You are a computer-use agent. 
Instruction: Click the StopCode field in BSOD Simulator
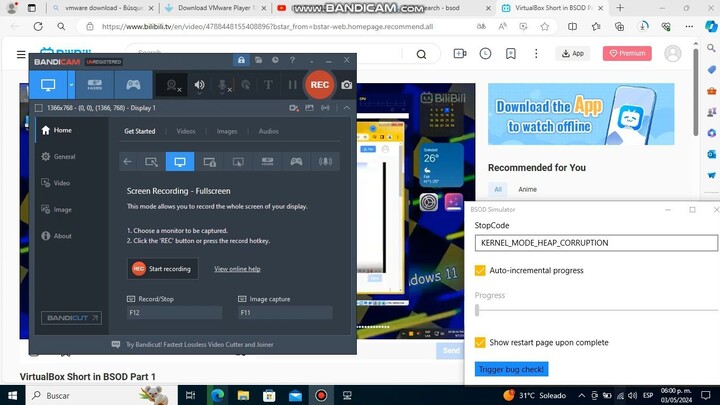pyautogui.click(x=596, y=243)
